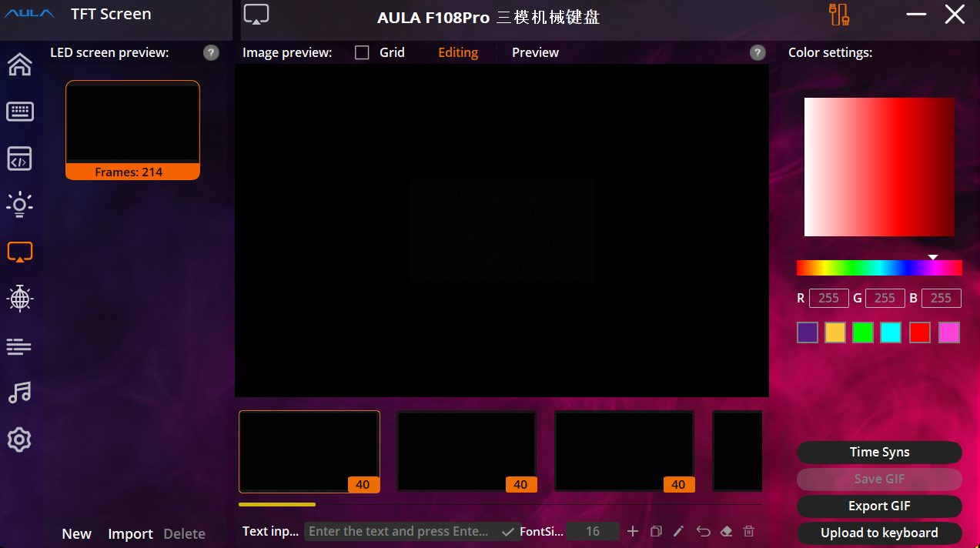Enable the Grid checkbox
This screenshot has width=980, height=548.
[x=362, y=52]
